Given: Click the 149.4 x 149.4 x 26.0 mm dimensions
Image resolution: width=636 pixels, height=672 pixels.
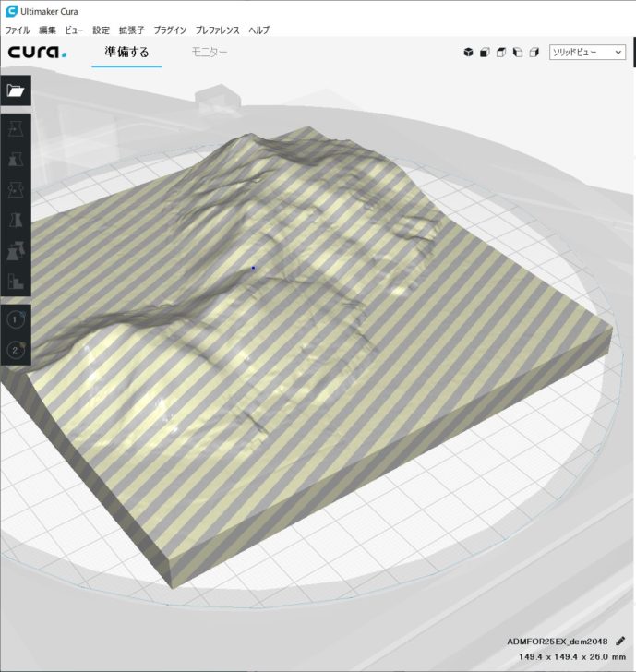Looking at the screenshot, I should coord(571,656).
